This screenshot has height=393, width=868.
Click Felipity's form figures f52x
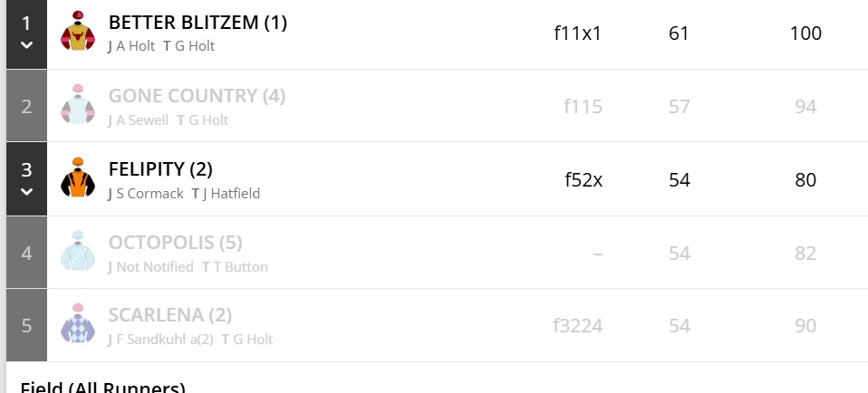pyautogui.click(x=583, y=179)
